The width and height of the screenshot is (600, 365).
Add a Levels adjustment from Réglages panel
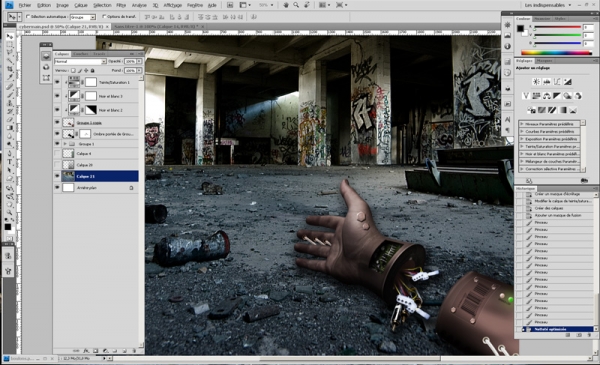[x=546, y=82]
